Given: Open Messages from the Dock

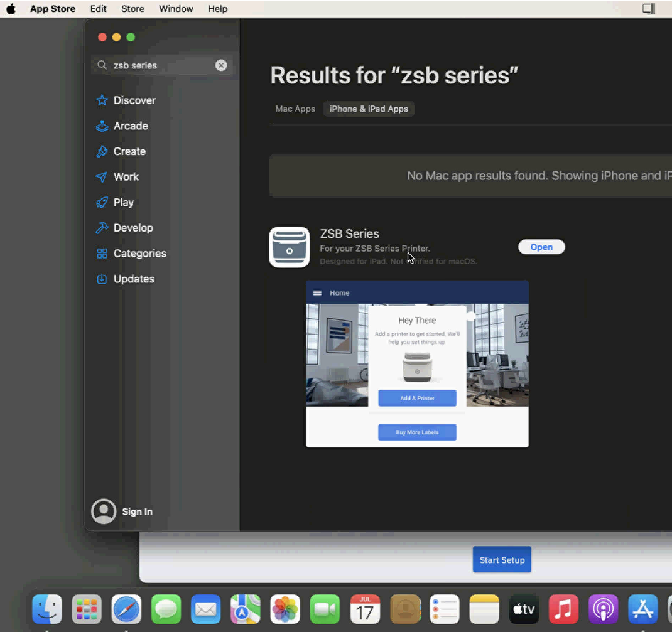Looking at the screenshot, I should click(x=166, y=609).
